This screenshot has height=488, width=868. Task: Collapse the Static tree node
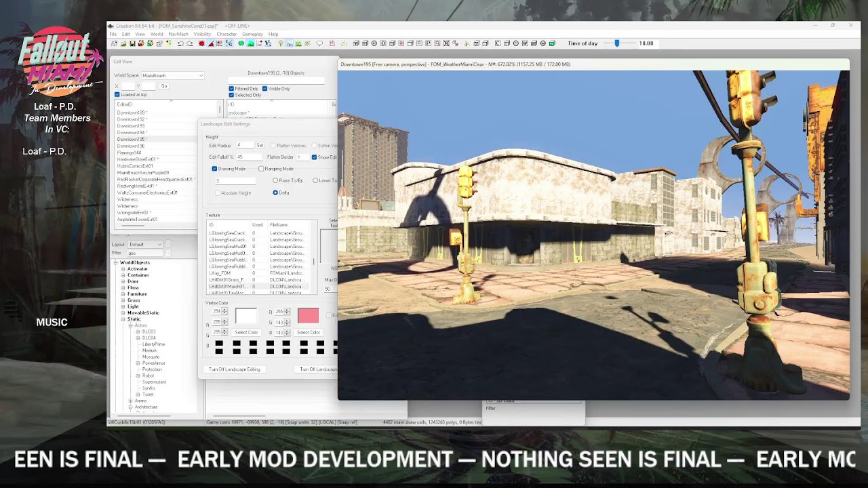[x=123, y=319]
